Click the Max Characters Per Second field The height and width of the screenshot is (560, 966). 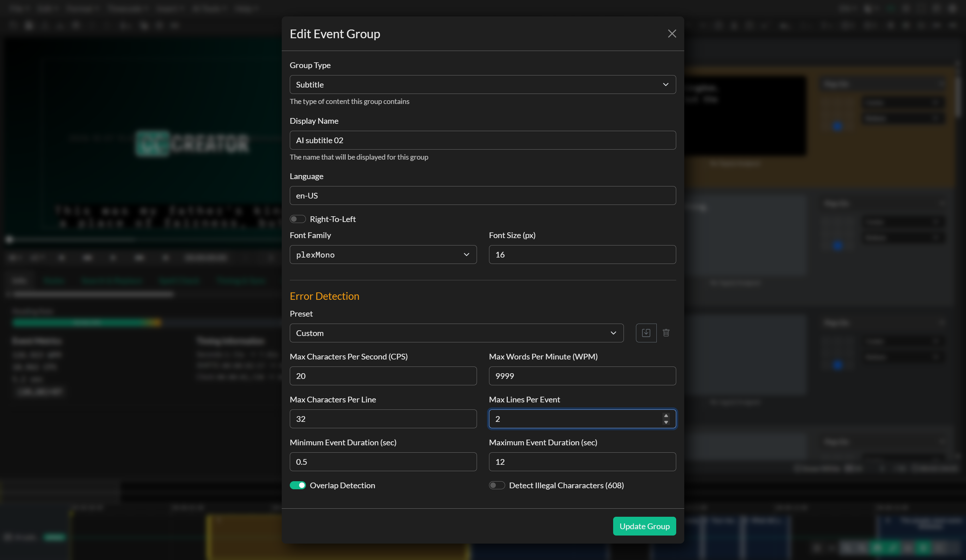pyautogui.click(x=383, y=376)
